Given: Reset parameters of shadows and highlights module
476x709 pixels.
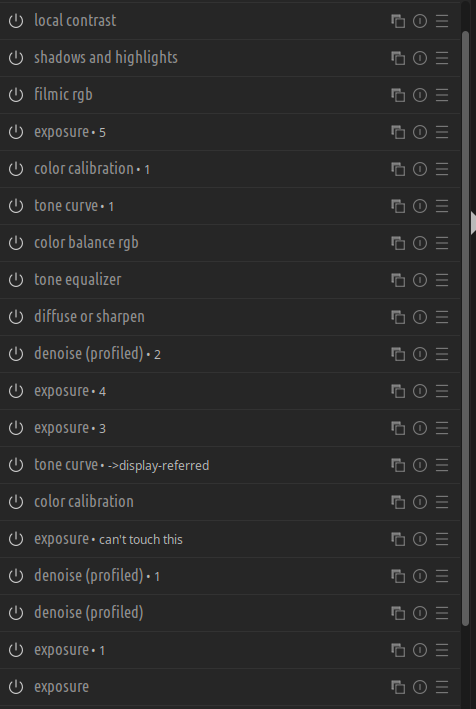Looking at the screenshot, I should pyautogui.click(x=420, y=58).
